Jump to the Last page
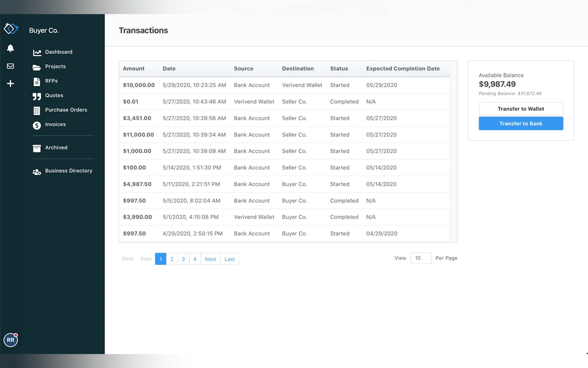 pos(229,259)
